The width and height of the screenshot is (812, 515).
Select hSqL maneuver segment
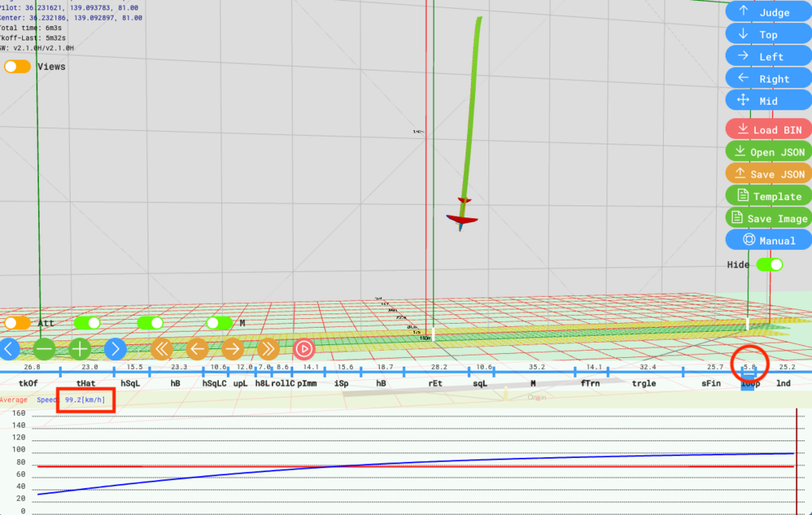[130, 383]
